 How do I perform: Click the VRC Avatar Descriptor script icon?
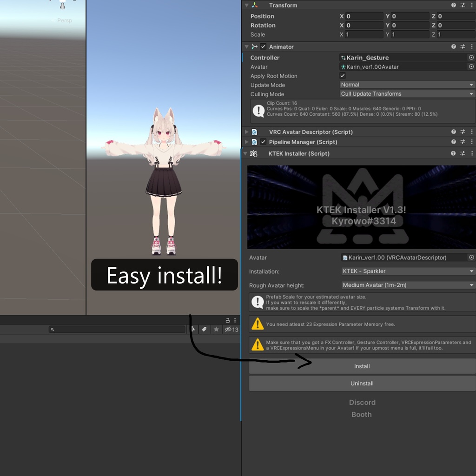click(x=254, y=132)
